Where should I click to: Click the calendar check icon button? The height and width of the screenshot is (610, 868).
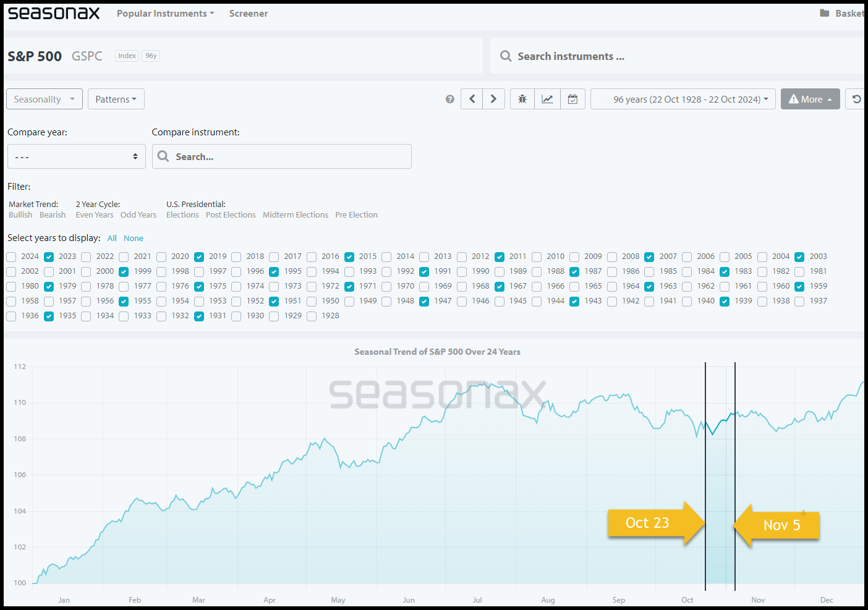[572, 99]
